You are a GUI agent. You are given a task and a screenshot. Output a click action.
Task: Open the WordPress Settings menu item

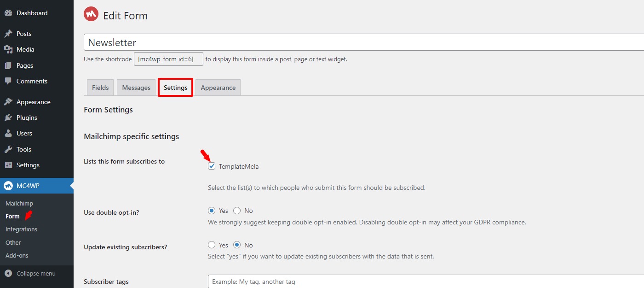pos(37,165)
